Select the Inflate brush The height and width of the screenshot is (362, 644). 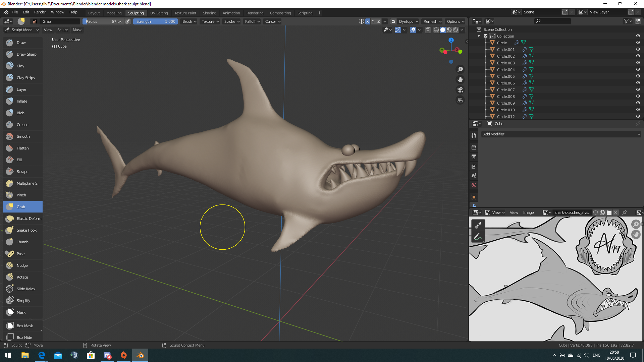point(23,101)
